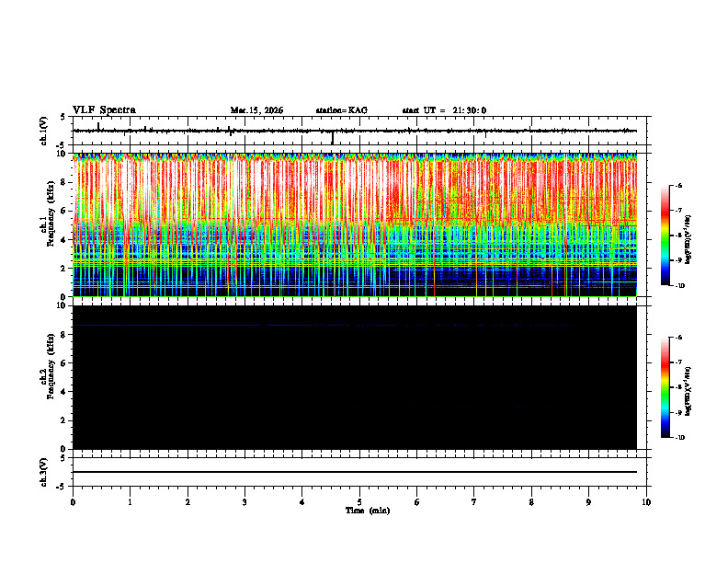
Task: Click the large negative spike in ch.1 waveform
Action: click(333, 138)
